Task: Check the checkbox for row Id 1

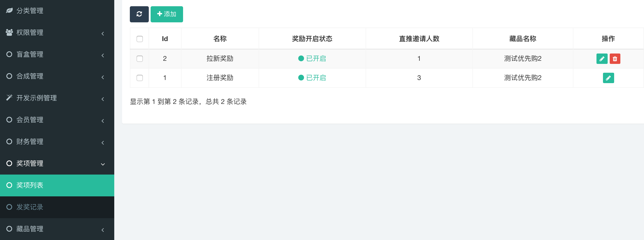Action: pos(140,78)
